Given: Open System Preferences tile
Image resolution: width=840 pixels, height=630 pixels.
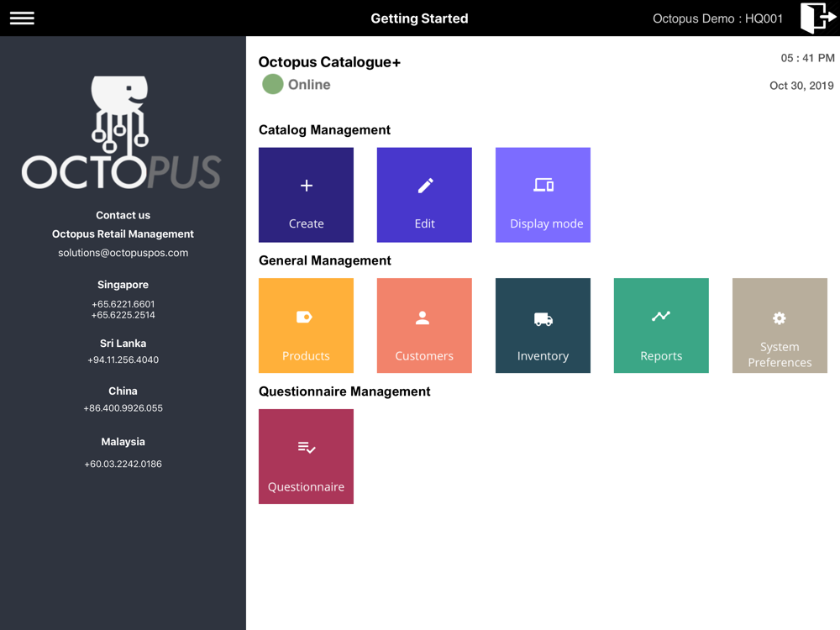Looking at the screenshot, I should tap(780, 325).
